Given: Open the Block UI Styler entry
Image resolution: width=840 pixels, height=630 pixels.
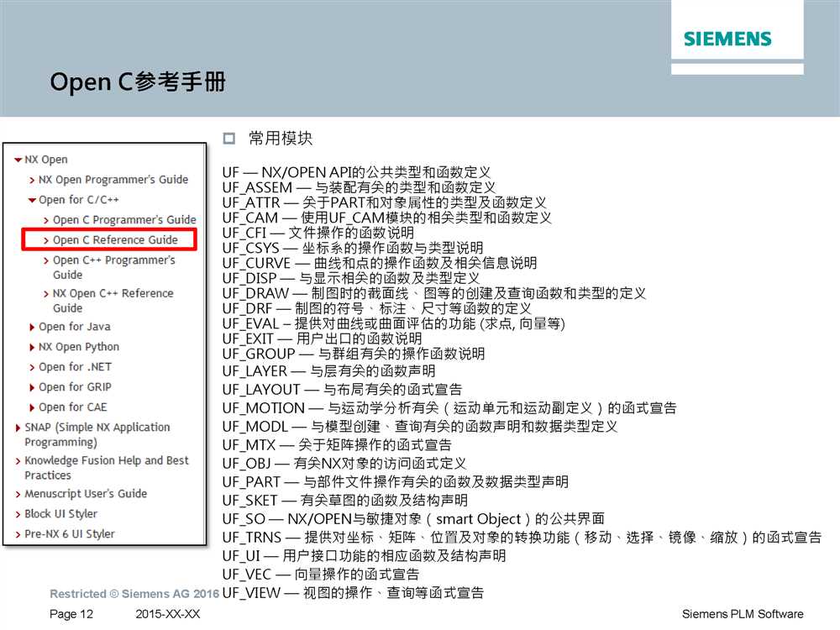Looking at the screenshot, I should (61, 514).
